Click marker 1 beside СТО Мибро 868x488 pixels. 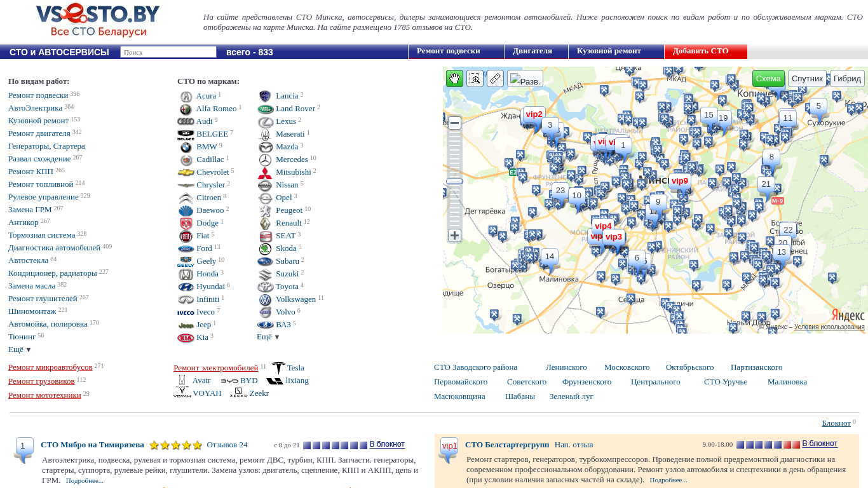(x=23, y=449)
